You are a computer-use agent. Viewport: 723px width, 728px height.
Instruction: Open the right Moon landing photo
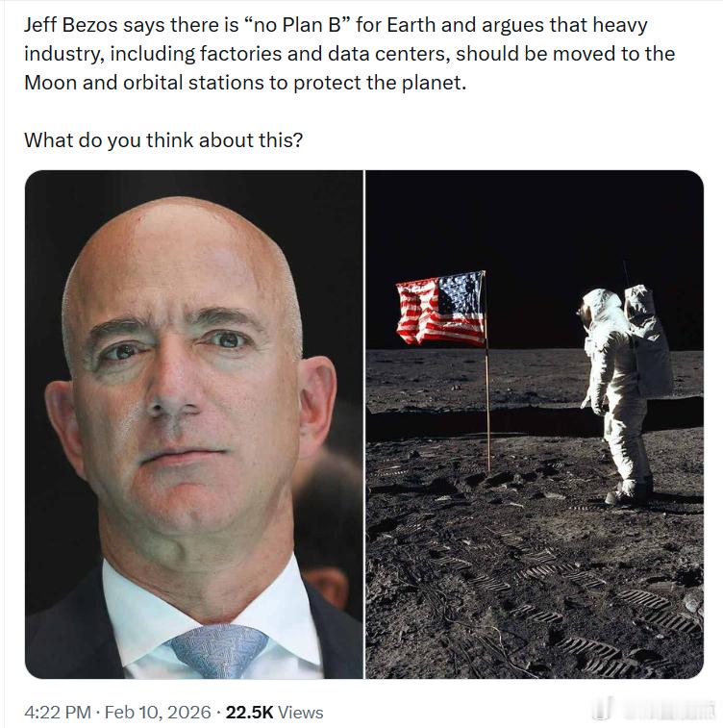[535, 424]
